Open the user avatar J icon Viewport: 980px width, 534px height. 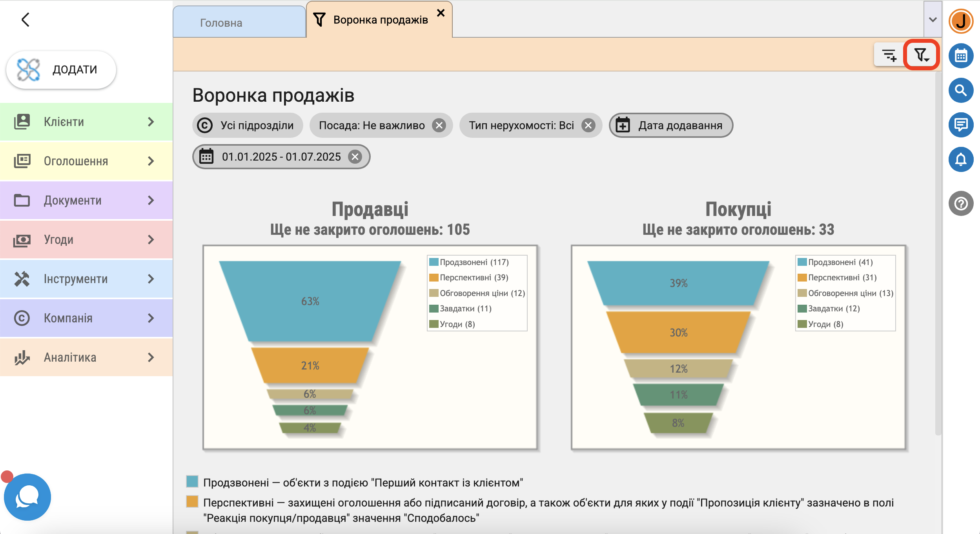coord(961,21)
